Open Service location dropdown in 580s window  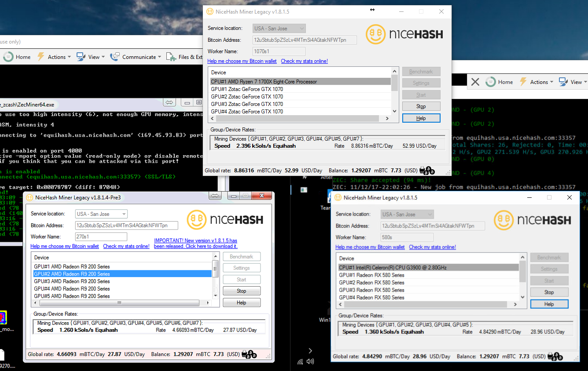[407, 215]
